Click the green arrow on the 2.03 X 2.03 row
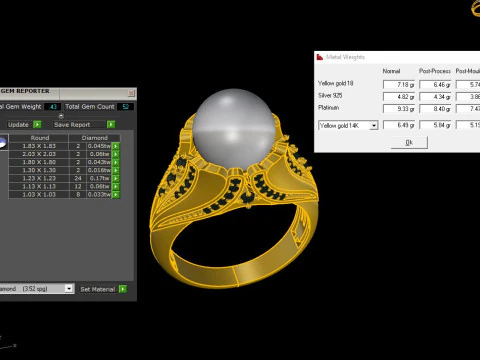Viewport: 480px width, 360px height. click(116, 154)
